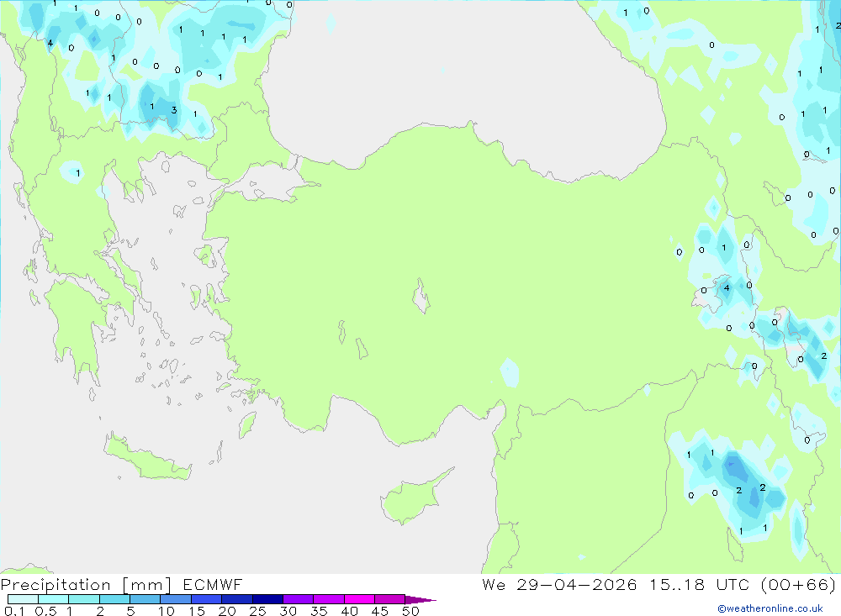Screen dimensions: 841x616
Task: Click the legend label '25'
Action: pyautogui.click(x=257, y=611)
